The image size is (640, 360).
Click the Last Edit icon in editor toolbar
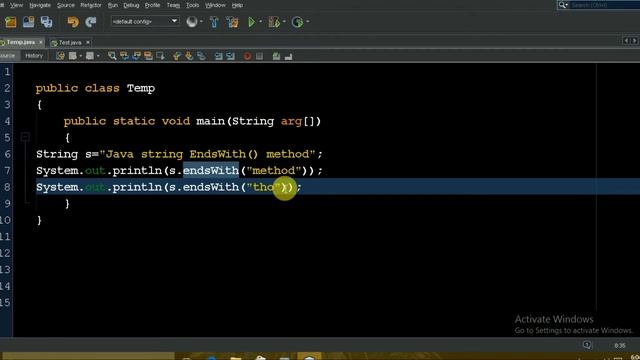coord(60,56)
